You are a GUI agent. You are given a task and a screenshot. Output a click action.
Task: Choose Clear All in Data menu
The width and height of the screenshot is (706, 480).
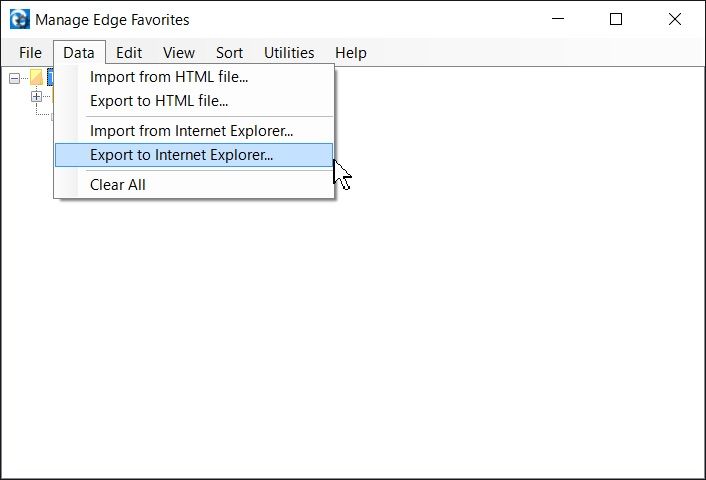click(194, 185)
